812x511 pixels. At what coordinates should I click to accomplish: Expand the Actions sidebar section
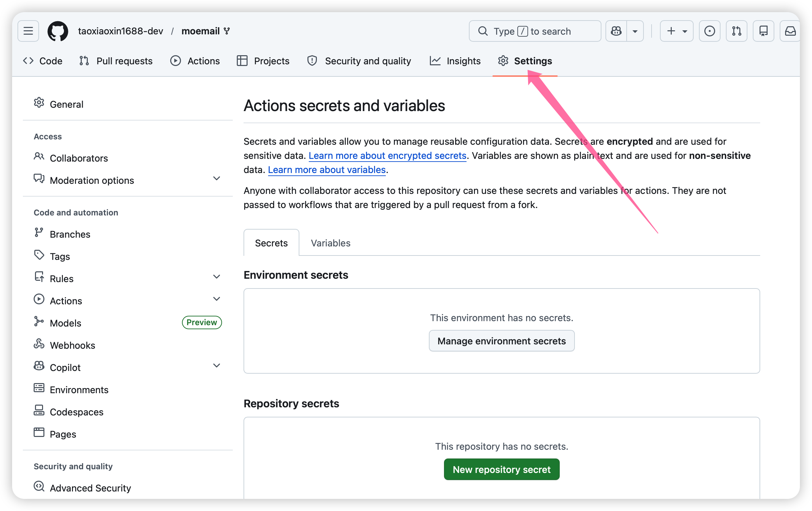[217, 299]
